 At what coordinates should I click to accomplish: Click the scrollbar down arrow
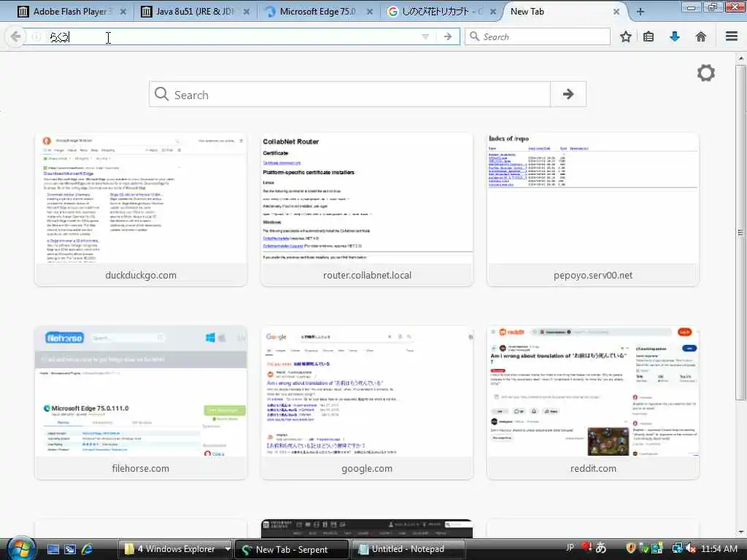click(x=740, y=532)
